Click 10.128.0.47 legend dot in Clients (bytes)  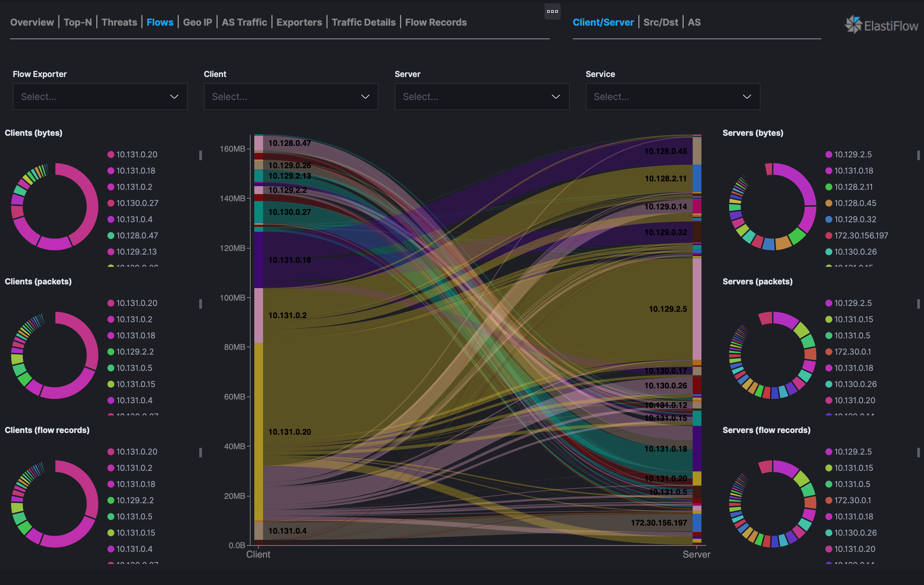click(x=111, y=235)
